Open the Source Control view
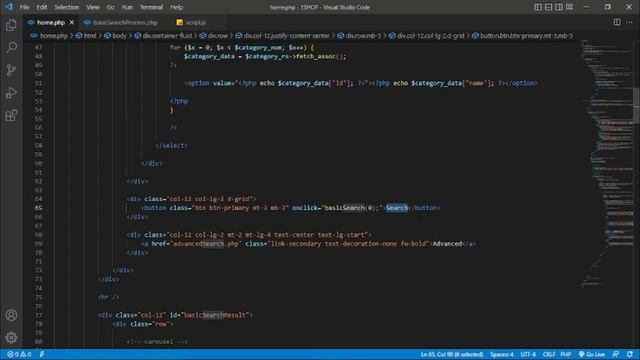 [11, 70]
